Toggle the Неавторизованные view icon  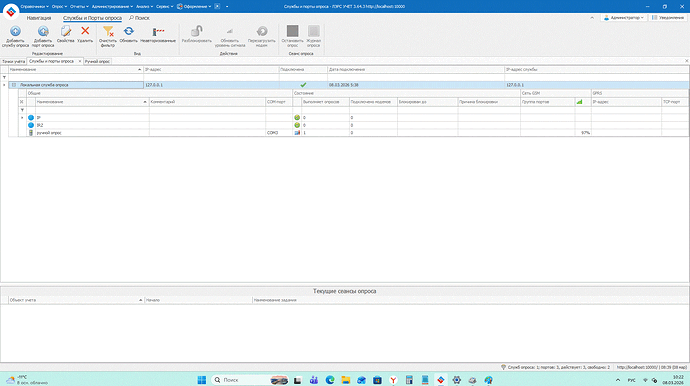point(158,32)
